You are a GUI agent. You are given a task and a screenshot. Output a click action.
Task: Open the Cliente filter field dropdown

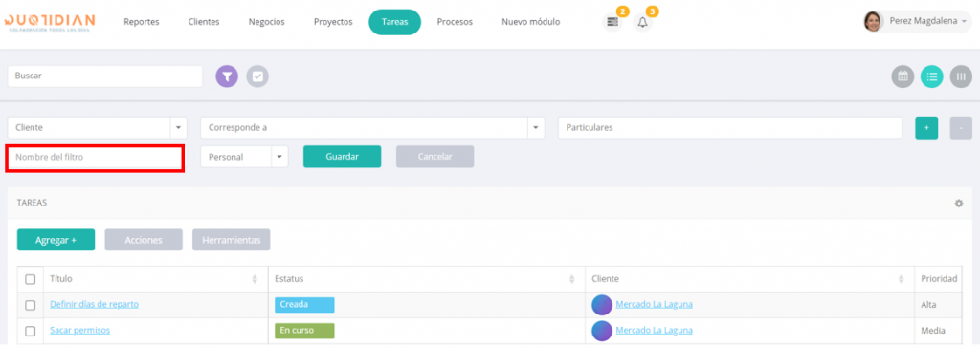pyautogui.click(x=178, y=127)
